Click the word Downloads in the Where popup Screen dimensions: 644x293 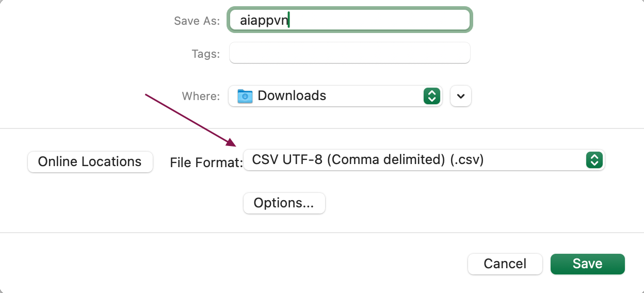(x=292, y=95)
